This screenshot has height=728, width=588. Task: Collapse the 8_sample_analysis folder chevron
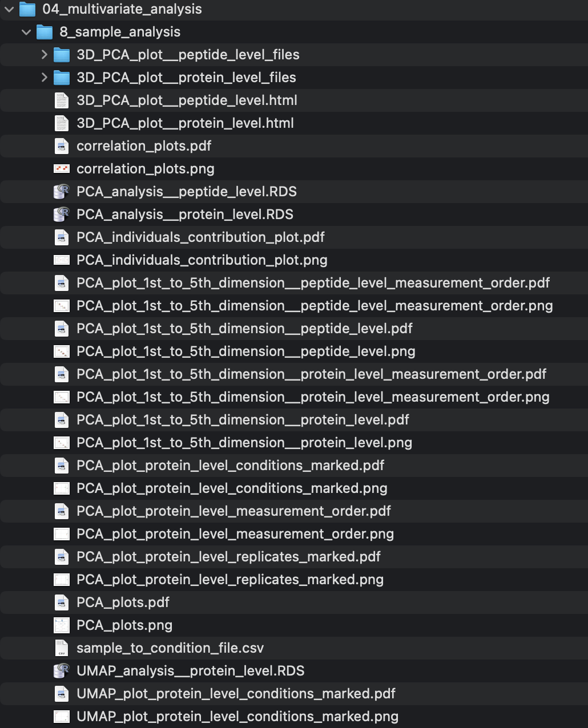point(26,32)
